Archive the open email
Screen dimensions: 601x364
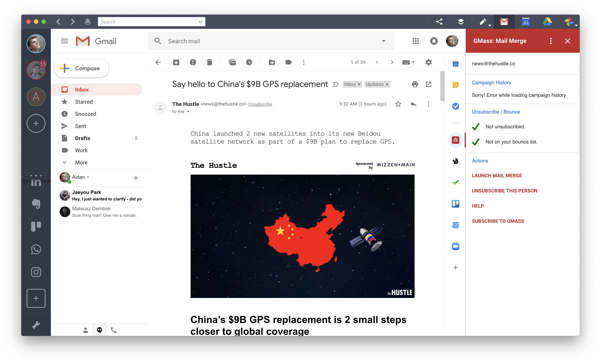click(x=176, y=62)
